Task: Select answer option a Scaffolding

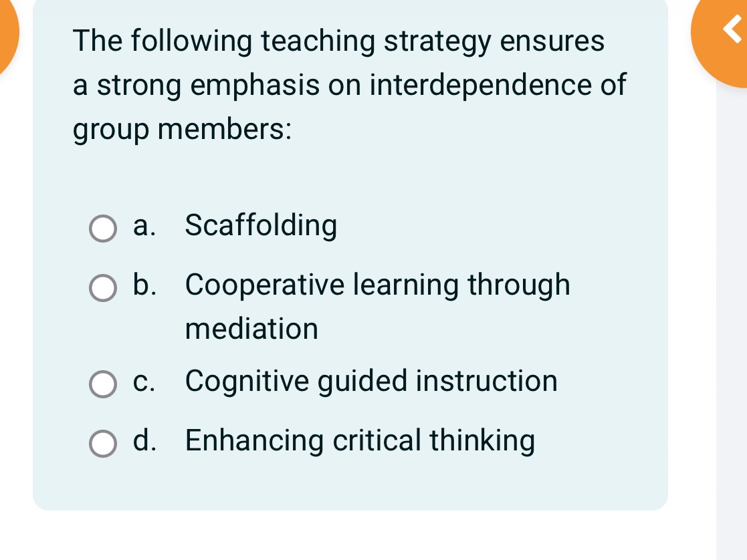Action: 102,229
